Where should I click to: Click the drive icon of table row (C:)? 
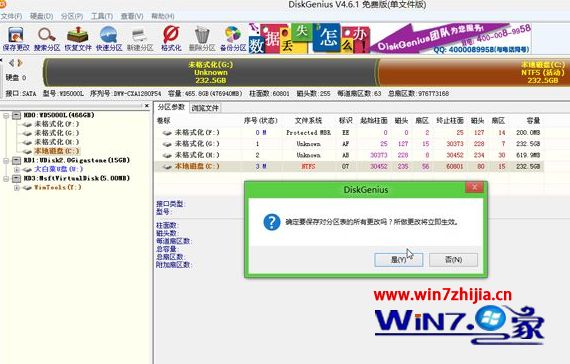(167, 167)
